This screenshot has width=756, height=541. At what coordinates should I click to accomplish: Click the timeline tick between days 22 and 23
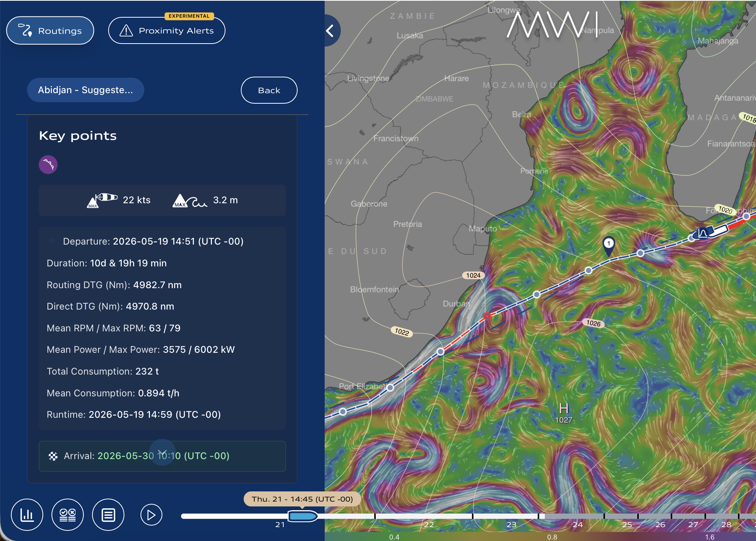tap(473, 516)
